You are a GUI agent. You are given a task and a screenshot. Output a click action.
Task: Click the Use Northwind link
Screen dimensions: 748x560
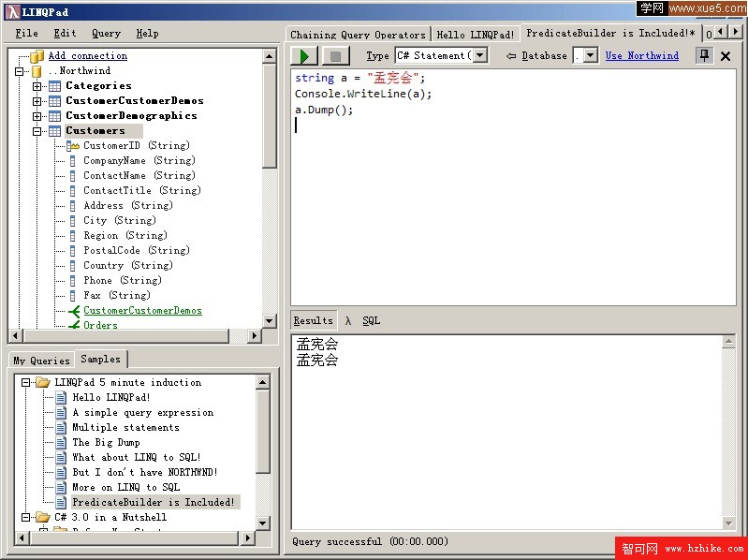642,56
